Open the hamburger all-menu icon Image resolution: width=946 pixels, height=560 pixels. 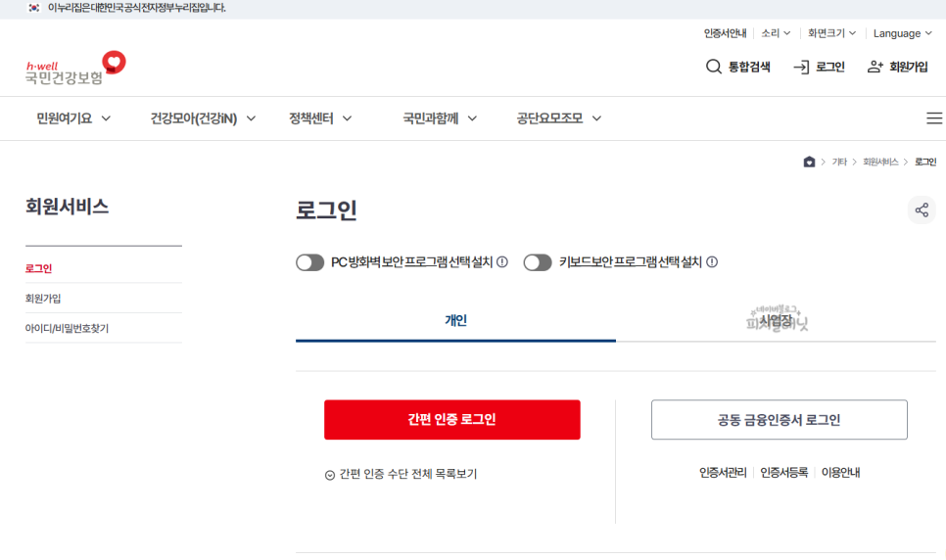pos(934,118)
